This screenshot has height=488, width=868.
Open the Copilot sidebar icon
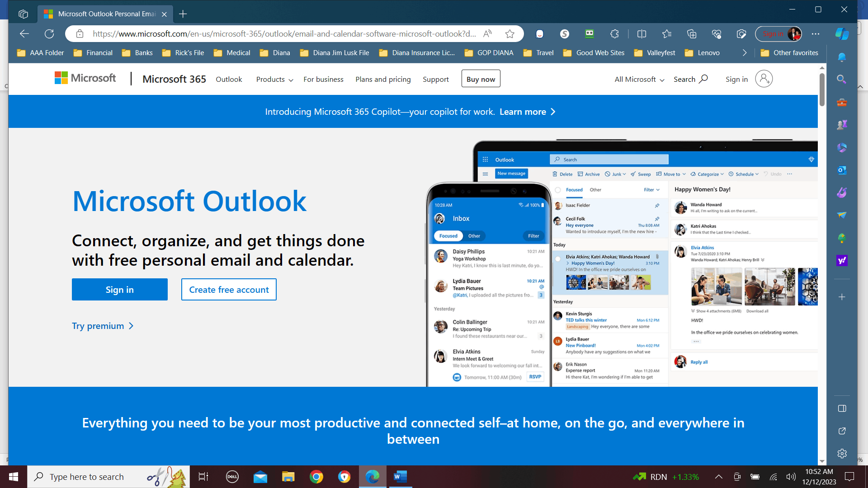click(x=842, y=33)
